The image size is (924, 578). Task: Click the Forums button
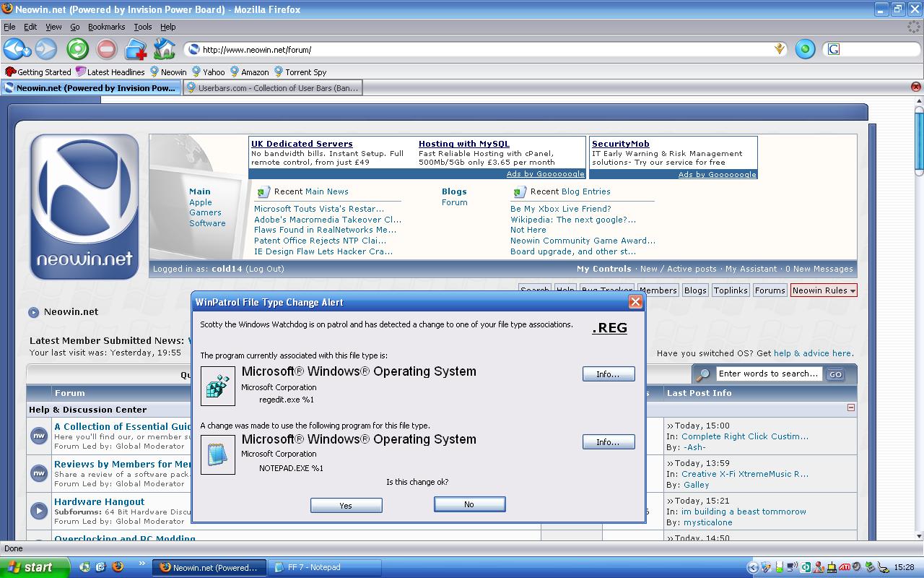tap(770, 290)
